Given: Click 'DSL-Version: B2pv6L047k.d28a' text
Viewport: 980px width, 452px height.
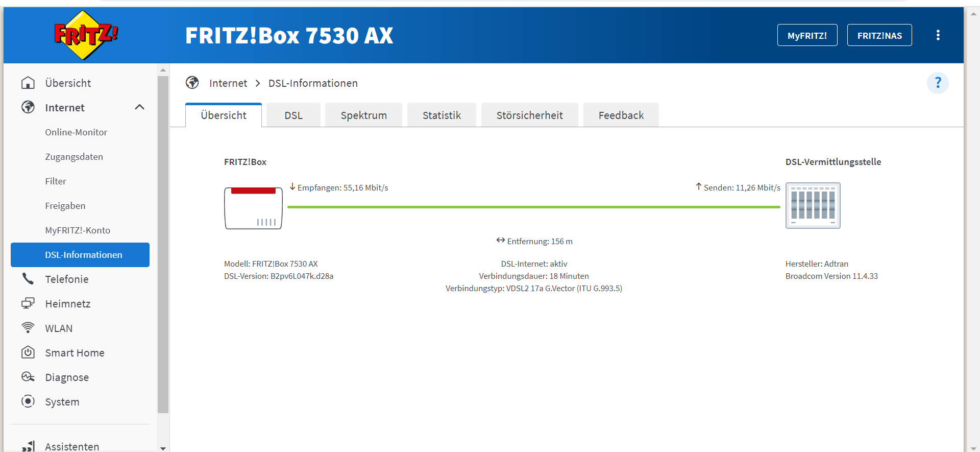Looking at the screenshot, I should click(x=279, y=276).
